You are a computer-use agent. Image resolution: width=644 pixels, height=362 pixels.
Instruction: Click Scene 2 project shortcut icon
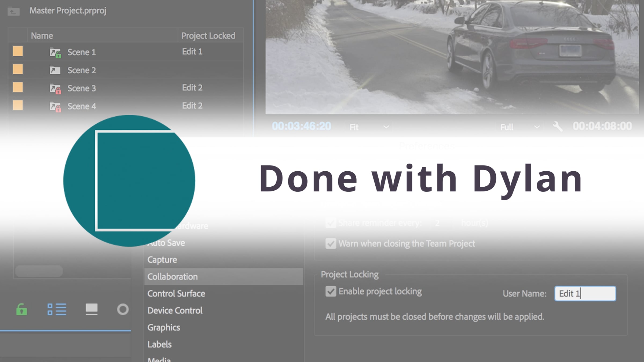tap(55, 70)
